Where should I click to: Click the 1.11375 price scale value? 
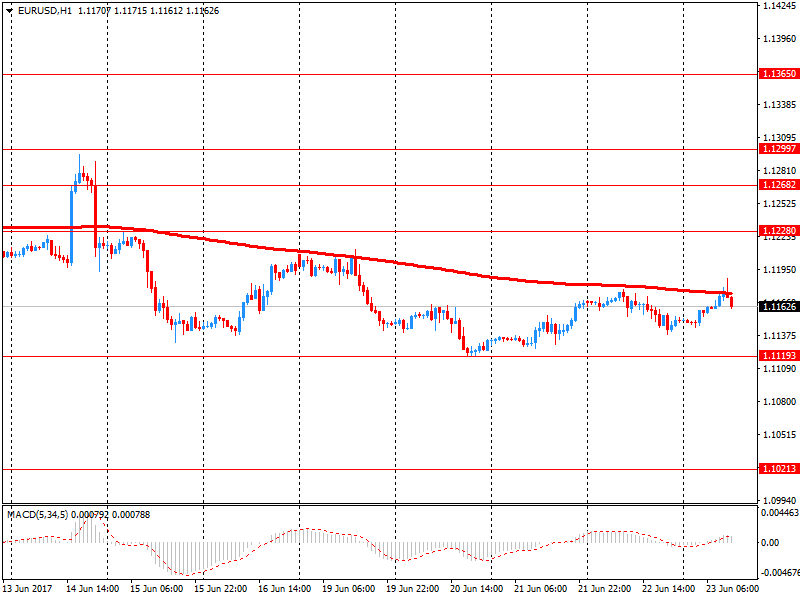click(x=780, y=335)
